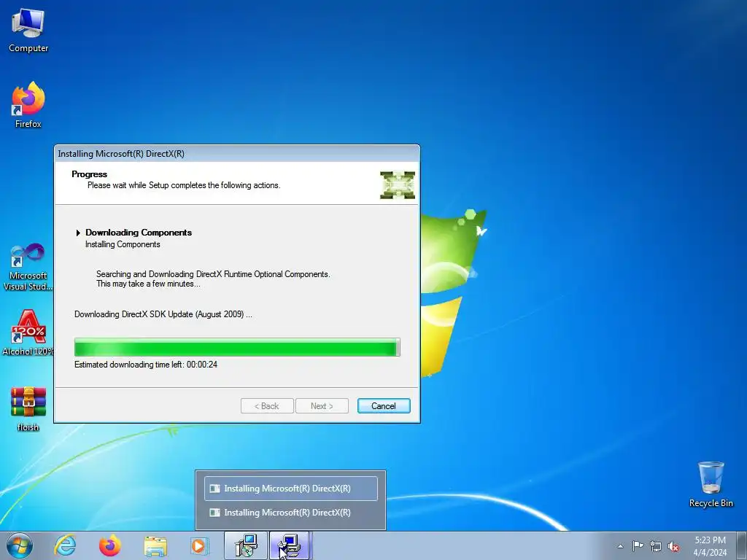Click 'This may take a few minutes' text
The height and width of the screenshot is (560, 747).
click(x=148, y=284)
